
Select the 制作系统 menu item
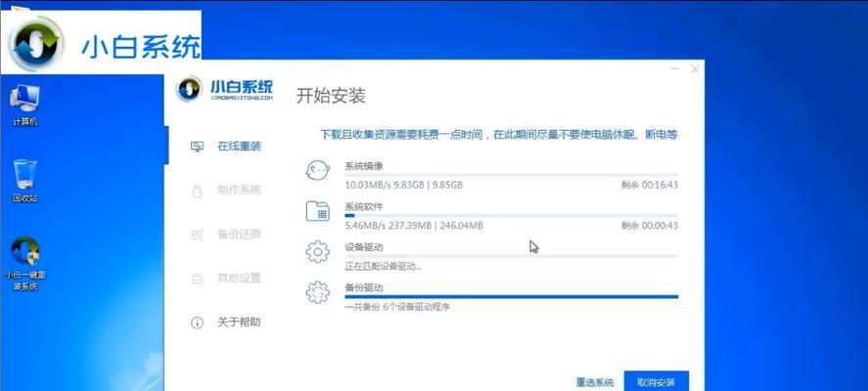tap(239, 191)
